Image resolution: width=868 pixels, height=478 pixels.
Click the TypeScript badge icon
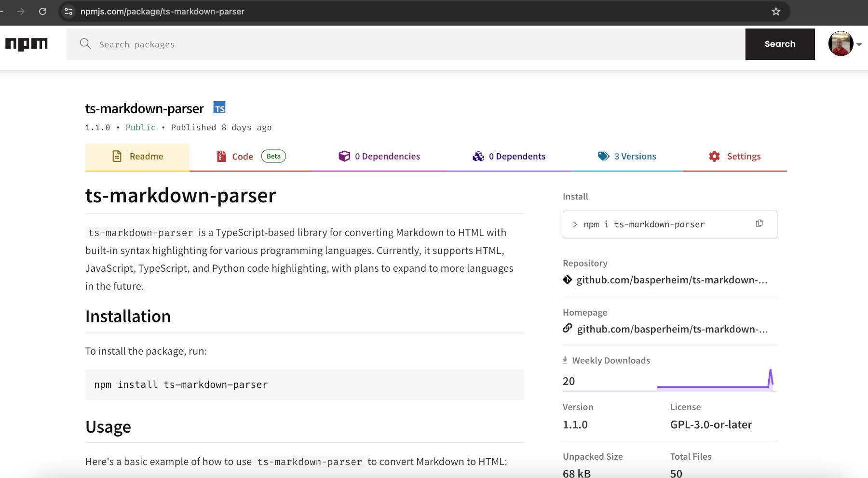(219, 108)
